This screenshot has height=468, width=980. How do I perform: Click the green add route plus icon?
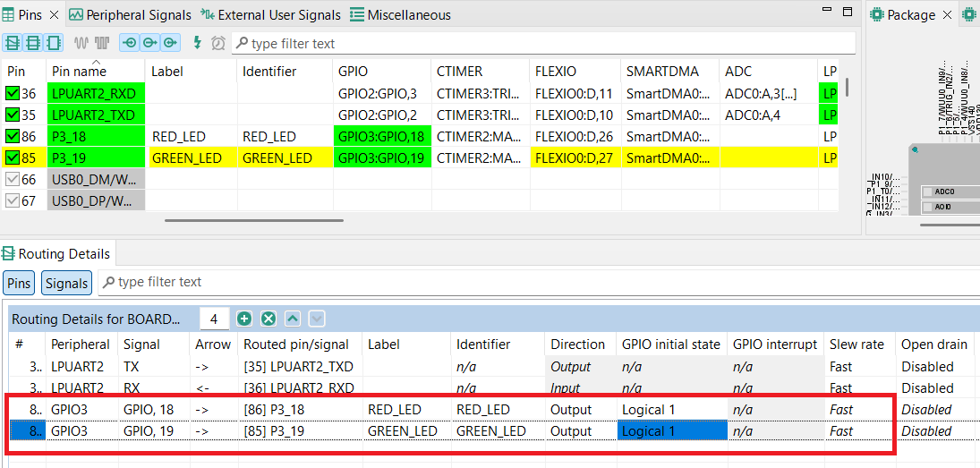244,319
